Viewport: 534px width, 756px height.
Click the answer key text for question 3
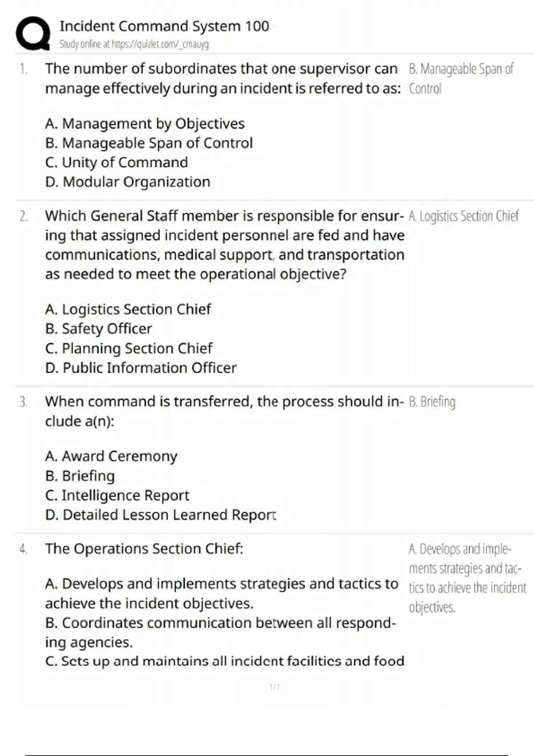(x=432, y=402)
